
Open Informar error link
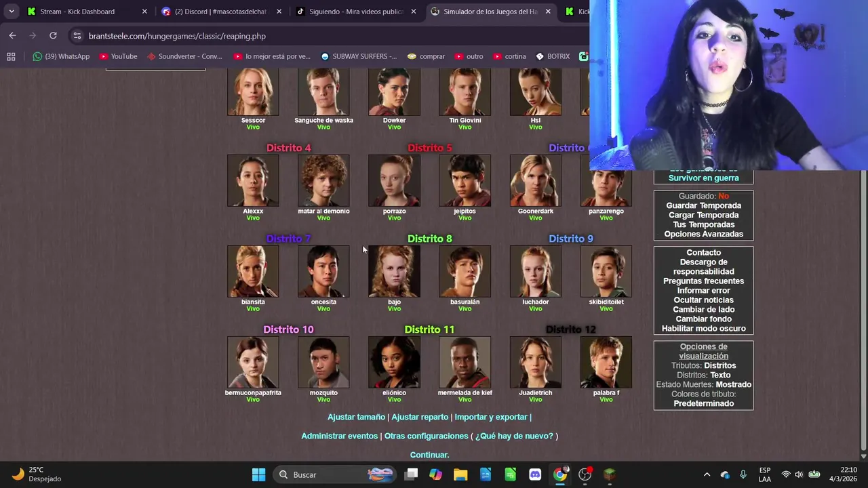(703, 290)
